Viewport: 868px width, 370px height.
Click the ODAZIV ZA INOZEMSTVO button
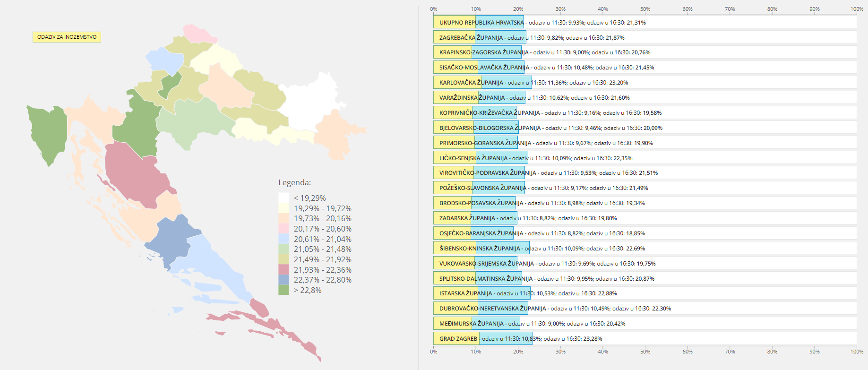[67, 37]
